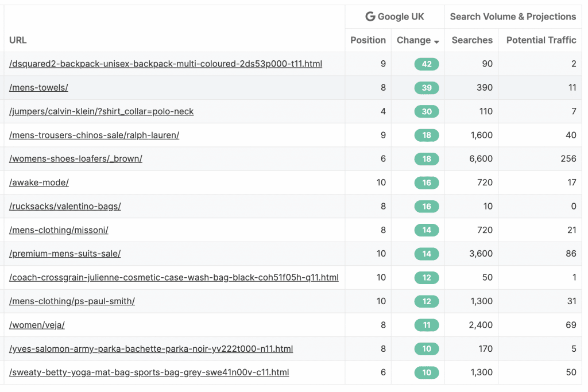Click change badge 14 in premium-mens-suits row

pyautogui.click(x=427, y=254)
